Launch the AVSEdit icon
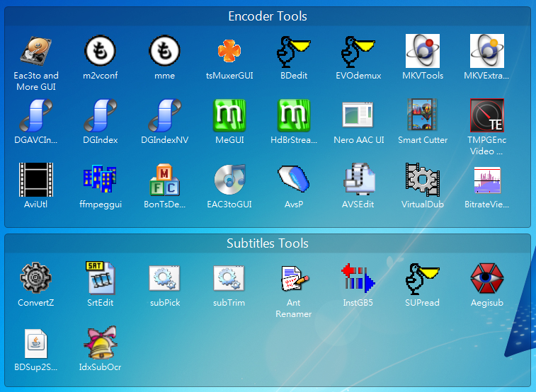Screen dimensions: 536x392 point(358,180)
